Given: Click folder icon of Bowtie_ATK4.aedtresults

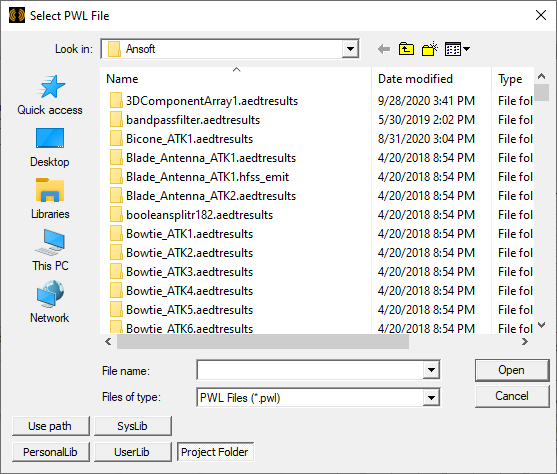Looking at the screenshot, I should click(116, 291).
